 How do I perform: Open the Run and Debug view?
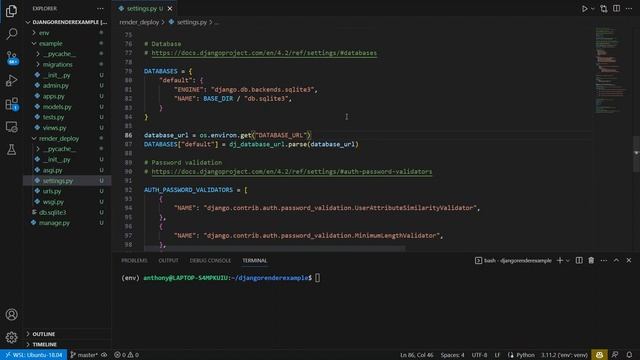tap(11, 80)
